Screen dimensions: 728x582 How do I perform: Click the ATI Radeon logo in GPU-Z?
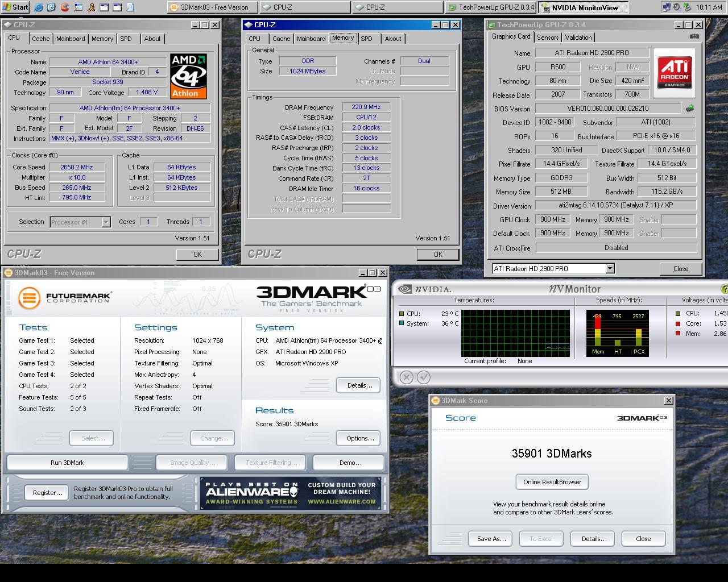click(x=675, y=72)
